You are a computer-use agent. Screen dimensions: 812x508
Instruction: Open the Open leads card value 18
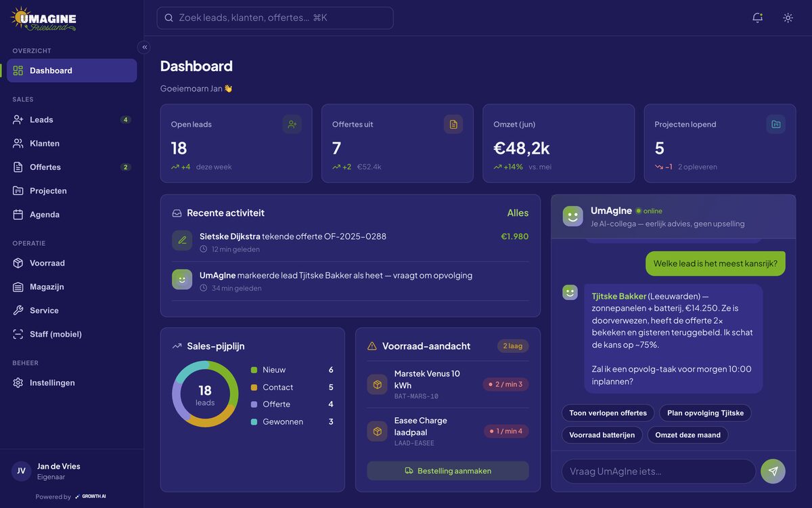click(x=179, y=148)
